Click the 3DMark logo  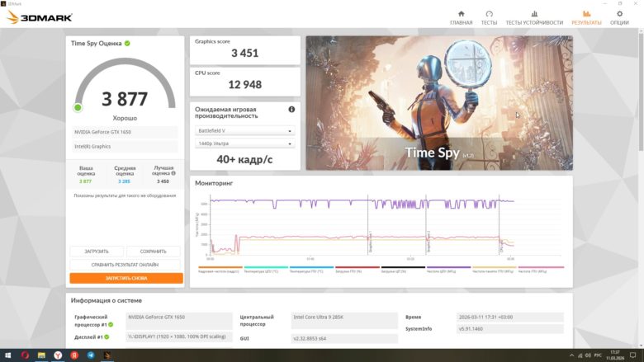click(40, 17)
